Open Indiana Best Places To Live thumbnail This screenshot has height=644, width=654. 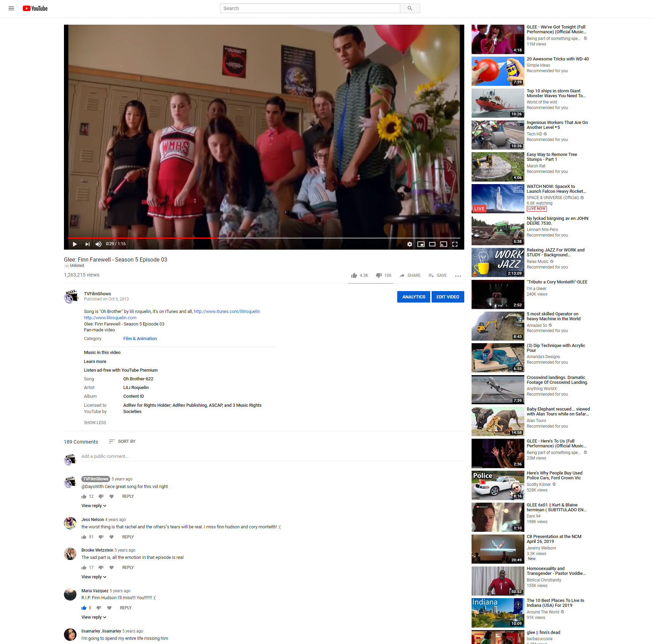tap(498, 613)
